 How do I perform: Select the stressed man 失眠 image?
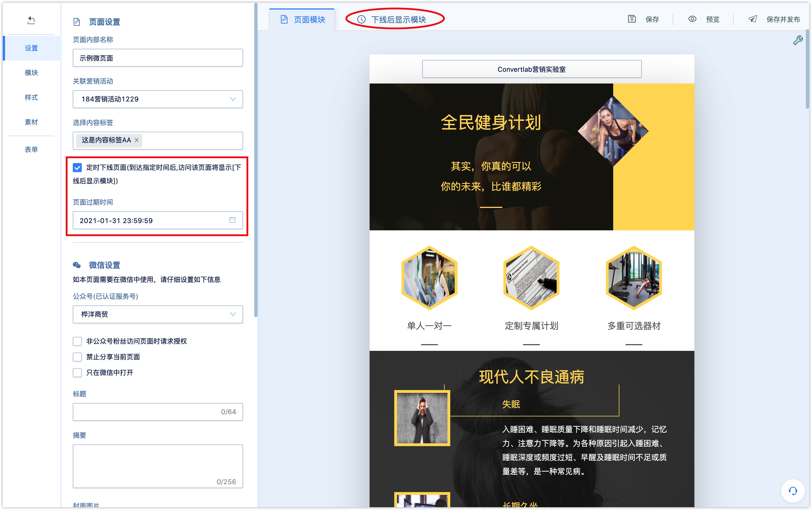pyautogui.click(x=422, y=418)
